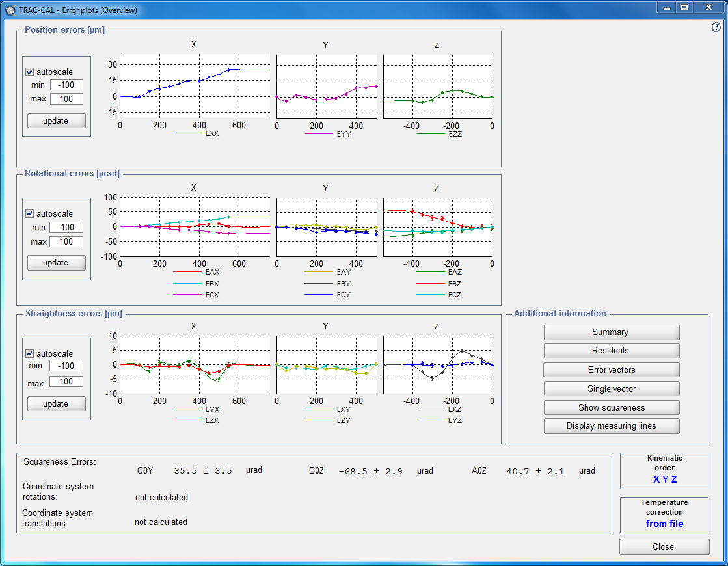Focus the Position errors max field
Image resolution: width=728 pixels, height=566 pixels.
click(66, 99)
